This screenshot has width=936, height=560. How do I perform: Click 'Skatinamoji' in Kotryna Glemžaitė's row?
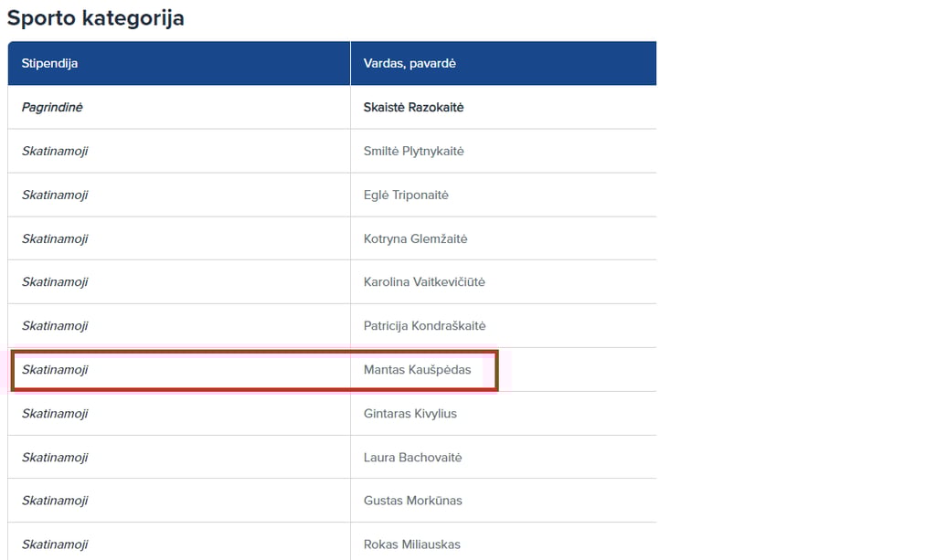pos(55,238)
